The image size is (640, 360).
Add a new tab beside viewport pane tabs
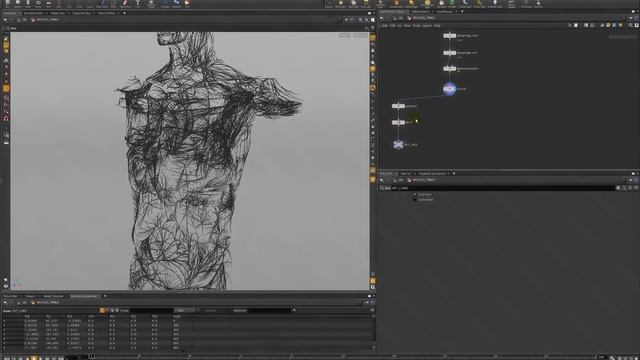pyautogui.click(x=124, y=13)
